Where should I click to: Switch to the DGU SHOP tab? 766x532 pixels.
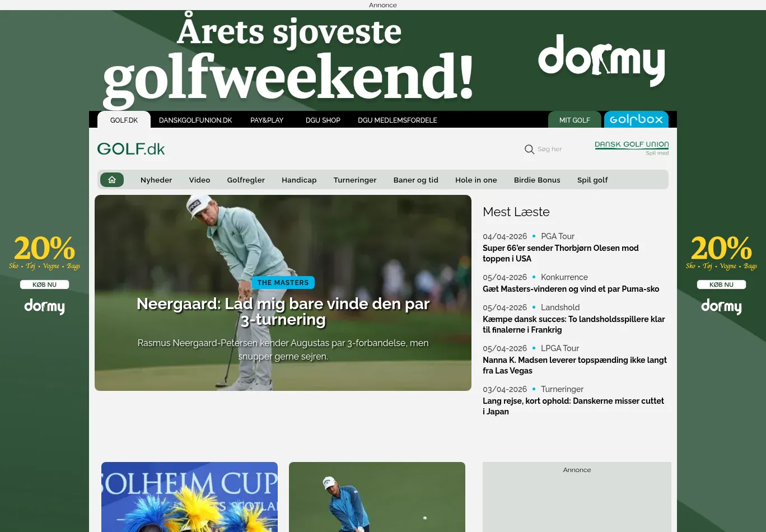(x=323, y=120)
